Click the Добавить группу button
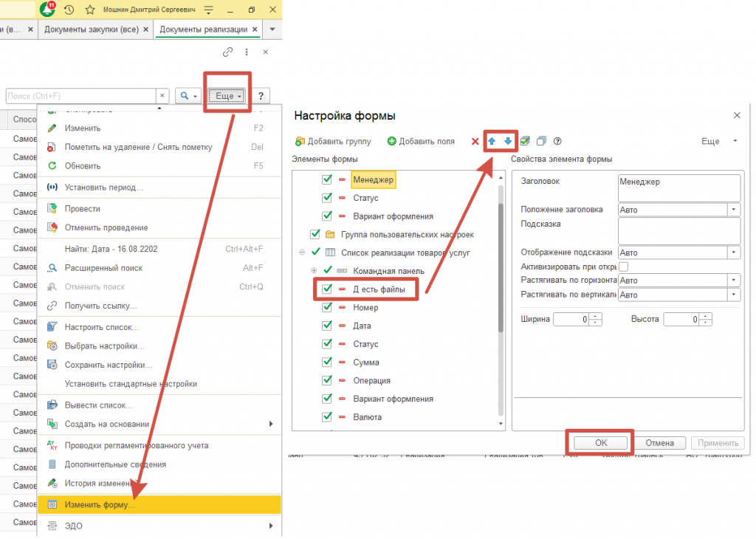The image size is (756, 539). tap(333, 141)
